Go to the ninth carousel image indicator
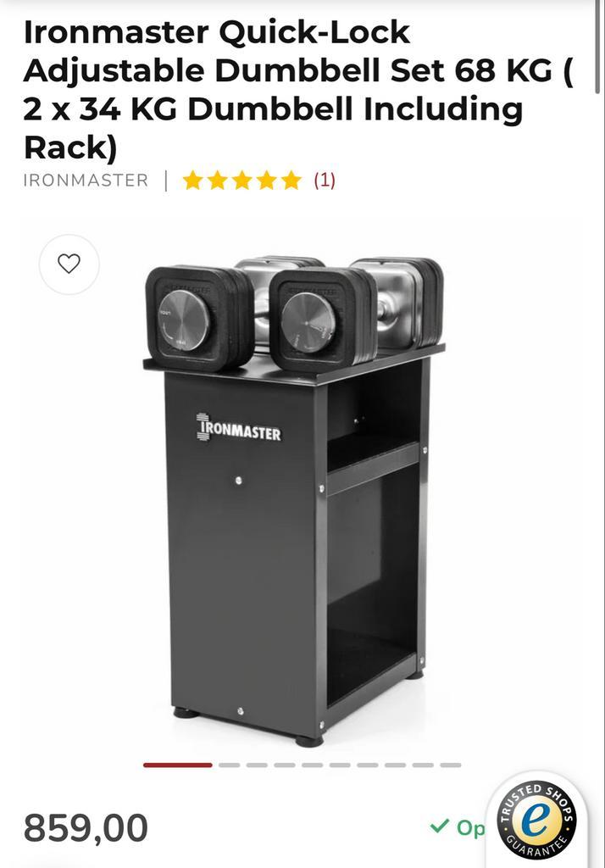Viewport: 605px width, 868px height. [423, 765]
